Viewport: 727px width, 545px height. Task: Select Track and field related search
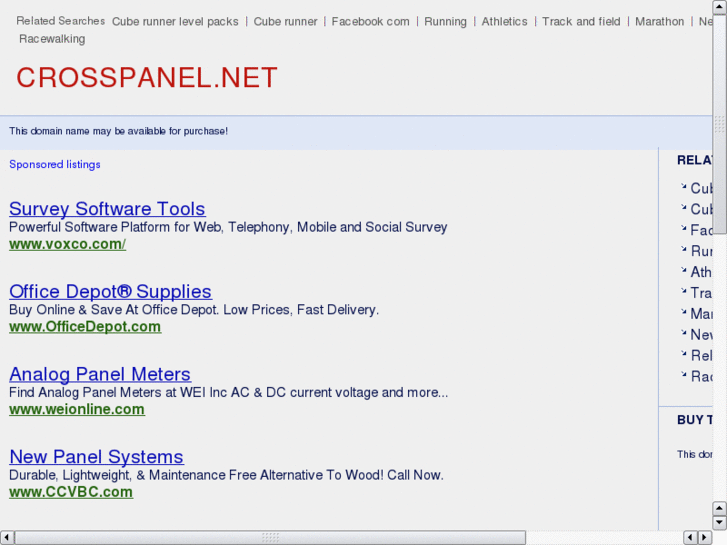[x=581, y=22]
